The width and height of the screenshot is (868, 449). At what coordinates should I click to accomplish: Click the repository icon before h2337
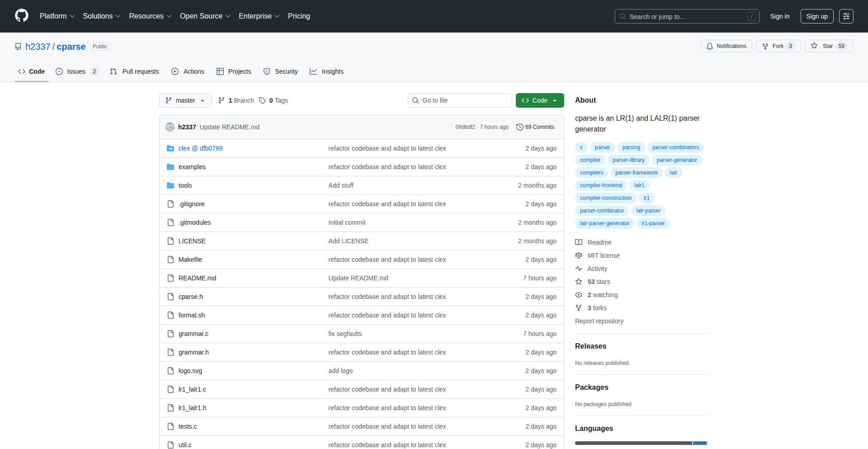click(x=18, y=47)
